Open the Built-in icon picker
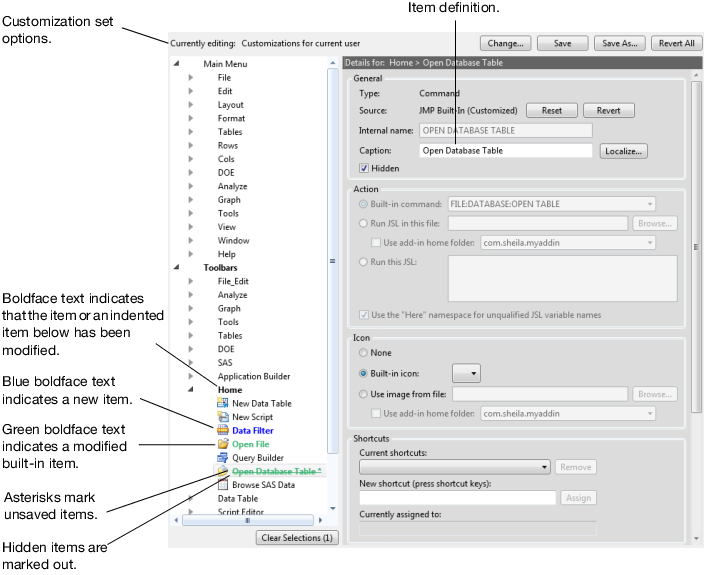 pos(467,373)
